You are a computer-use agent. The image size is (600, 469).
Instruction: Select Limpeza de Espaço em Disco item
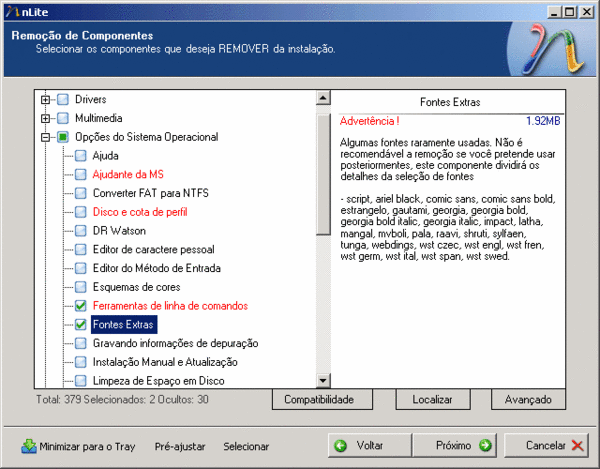click(159, 381)
